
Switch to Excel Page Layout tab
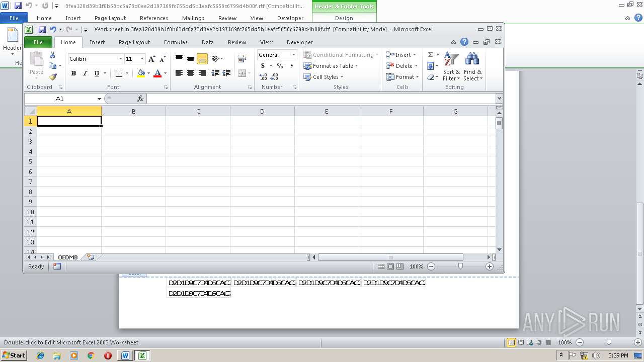[x=134, y=42]
